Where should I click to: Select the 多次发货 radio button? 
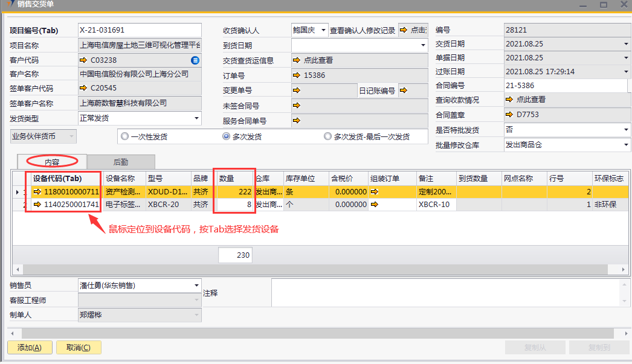pyautogui.click(x=227, y=136)
